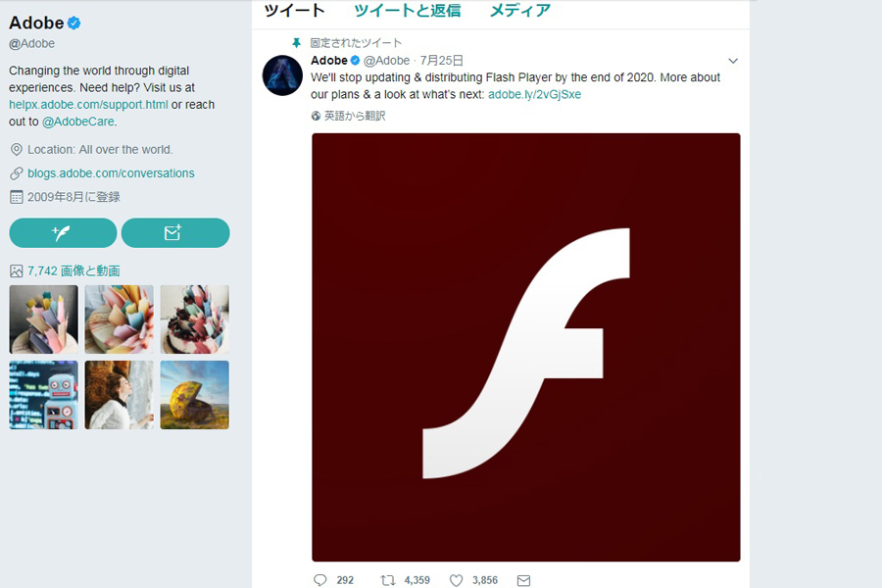Image resolution: width=882 pixels, height=588 pixels.
Task: Click the send message envelope button
Action: [175, 232]
